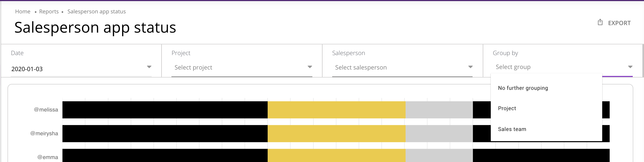The height and width of the screenshot is (162, 644).
Task: Click the export share icon
Action: [600, 22]
